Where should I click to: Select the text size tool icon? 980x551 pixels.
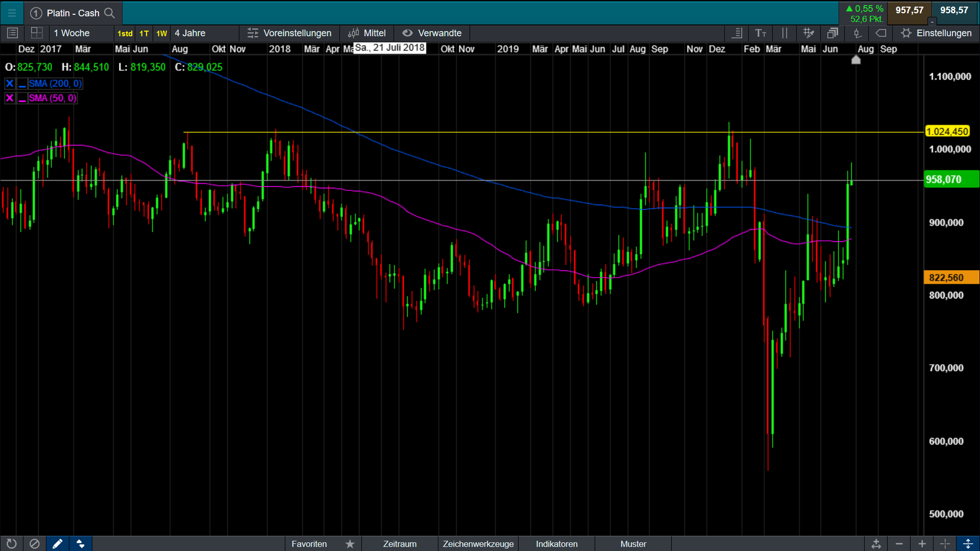click(761, 33)
